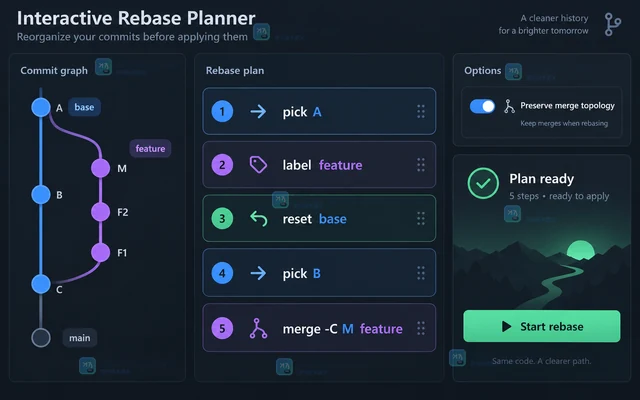Click drag handle on label feature row
640x400 pixels.
pyautogui.click(x=421, y=165)
